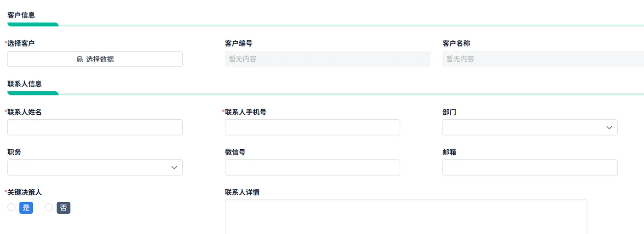
Task: Click the blue 是 tag label
Action: click(26, 208)
